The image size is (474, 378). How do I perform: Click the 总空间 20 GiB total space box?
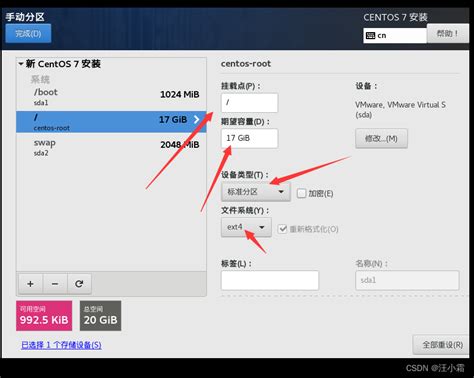(x=100, y=316)
